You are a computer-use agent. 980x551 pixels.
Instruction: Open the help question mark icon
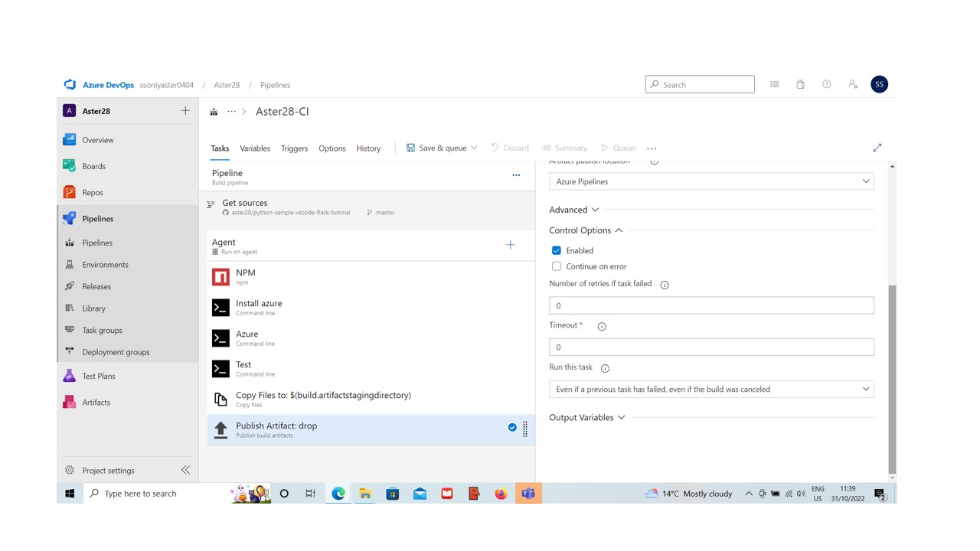pyautogui.click(x=827, y=84)
